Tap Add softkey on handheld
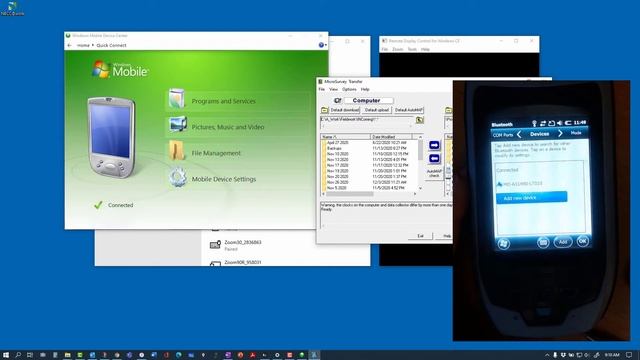 [563, 242]
